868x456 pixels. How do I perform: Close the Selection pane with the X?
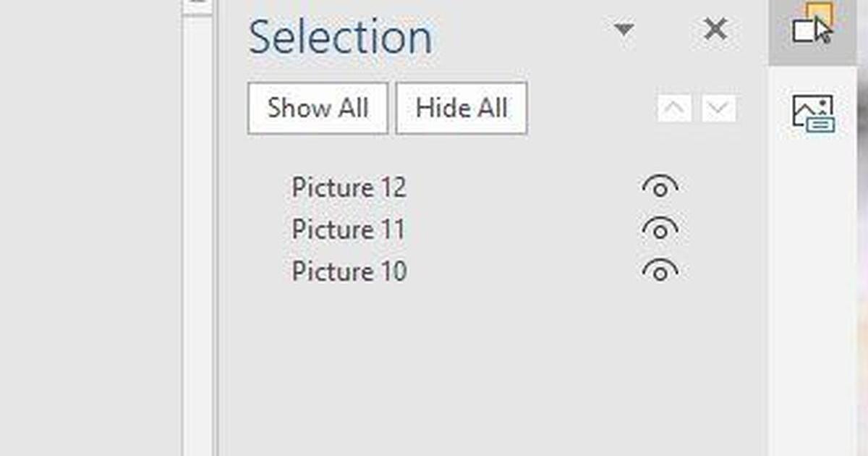click(715, 29)
